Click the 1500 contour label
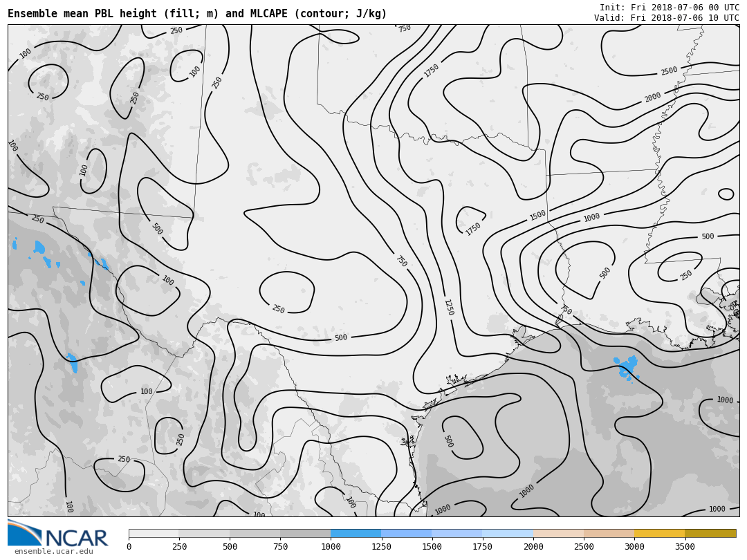The height and width of the screenshot is (560, 747). [537, 215]
